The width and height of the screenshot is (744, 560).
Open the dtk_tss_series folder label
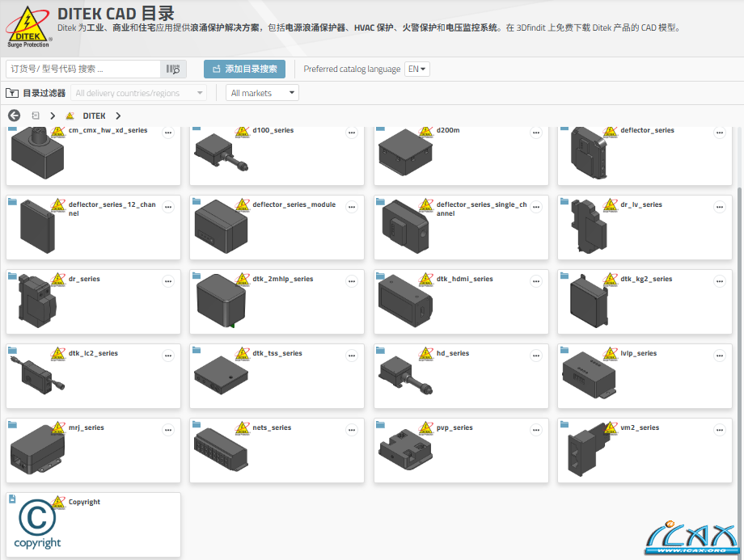pos(277,353)
